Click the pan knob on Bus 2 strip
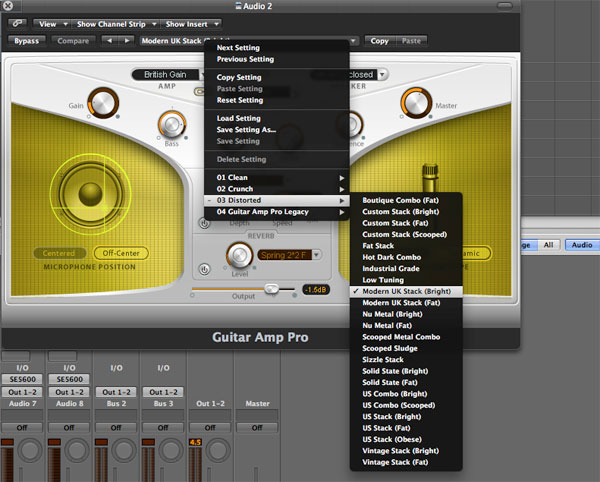Image resolution: width=600 pixels, height=482 pixels. 124,450
